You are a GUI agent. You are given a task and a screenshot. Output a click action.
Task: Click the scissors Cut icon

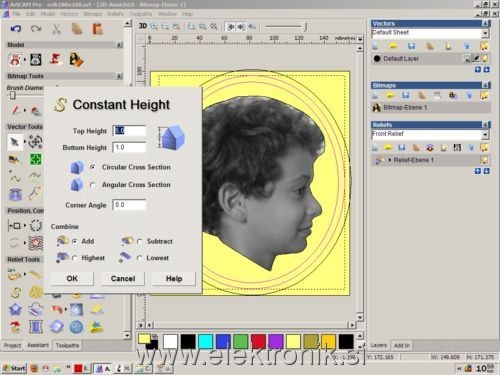pyautogui.click(x=56, y=29)
